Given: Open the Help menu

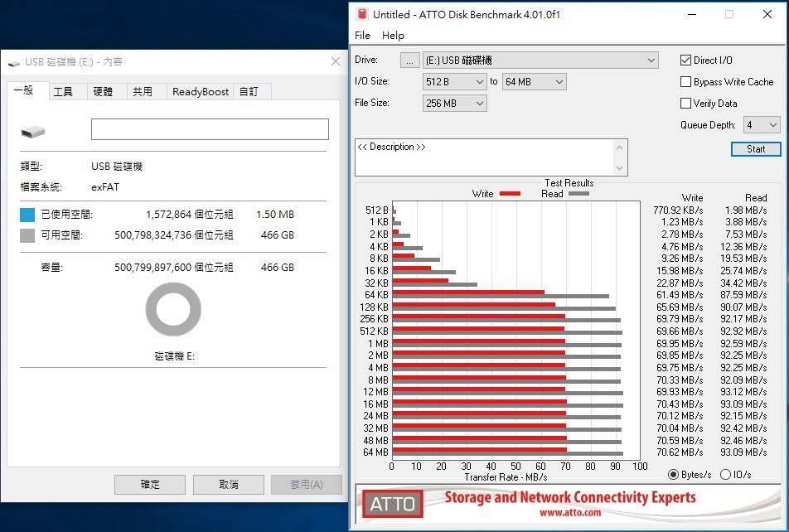Looking at the screenshot, I should pos(393,36).
